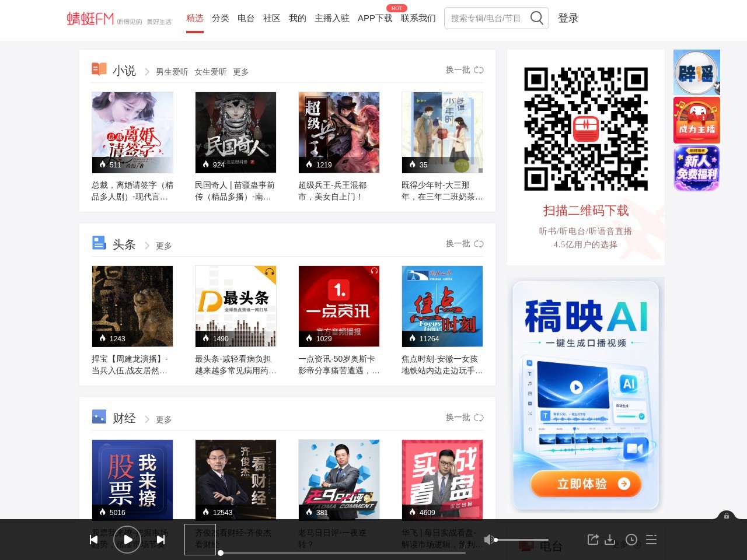
Task: Open the 最头条 album cover
Action: tap(236, 306)
